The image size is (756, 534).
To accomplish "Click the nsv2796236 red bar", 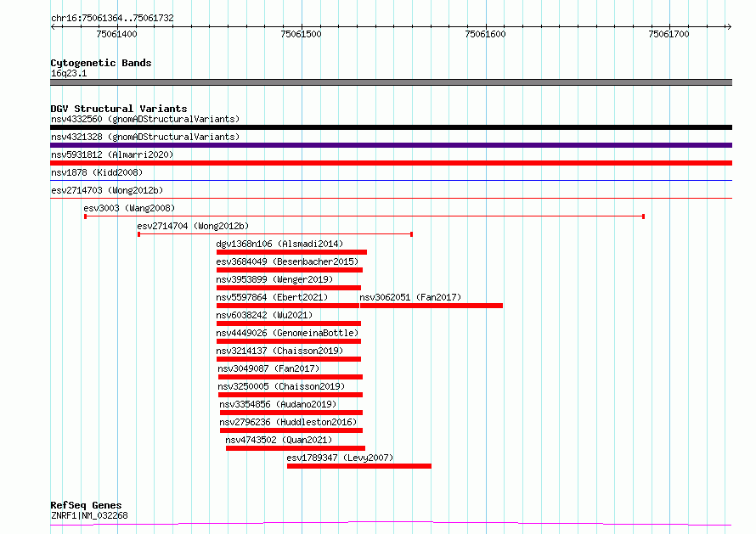I will 291,430.
